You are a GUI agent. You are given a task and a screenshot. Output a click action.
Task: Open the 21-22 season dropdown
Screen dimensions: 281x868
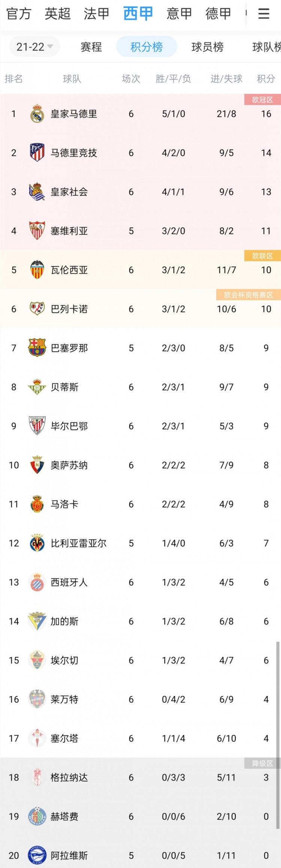point(34,46)
